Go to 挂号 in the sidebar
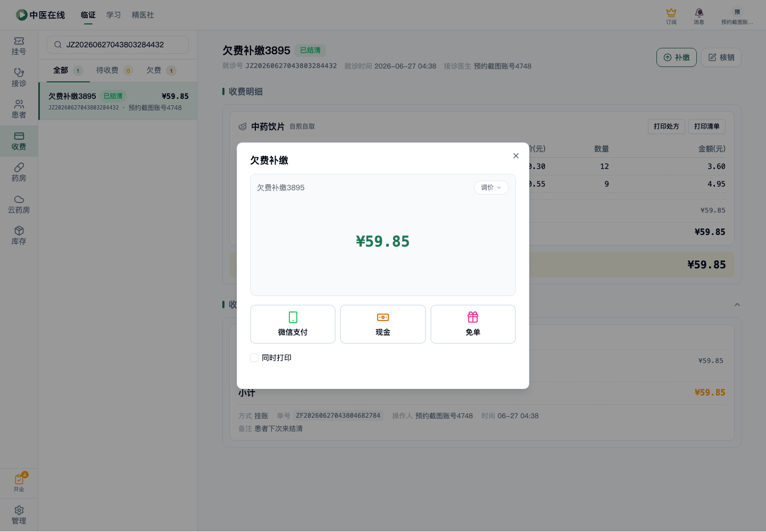Screen dimensions: 766x532 (x=19, y=46)
